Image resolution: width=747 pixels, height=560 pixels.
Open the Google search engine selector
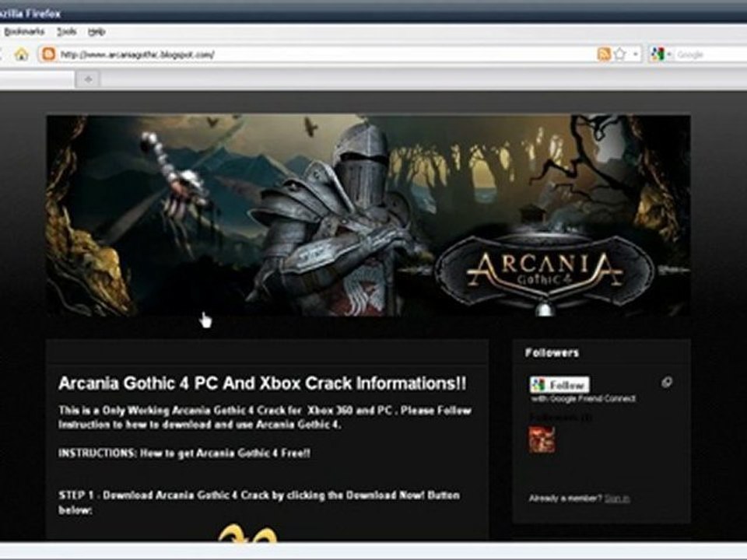661,54
